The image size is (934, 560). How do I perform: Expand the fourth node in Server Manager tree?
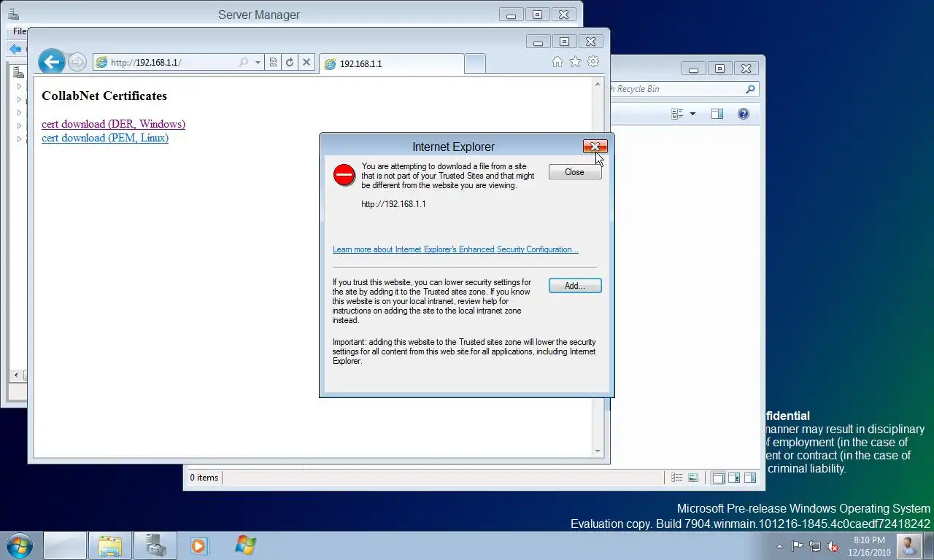[20, 126]
